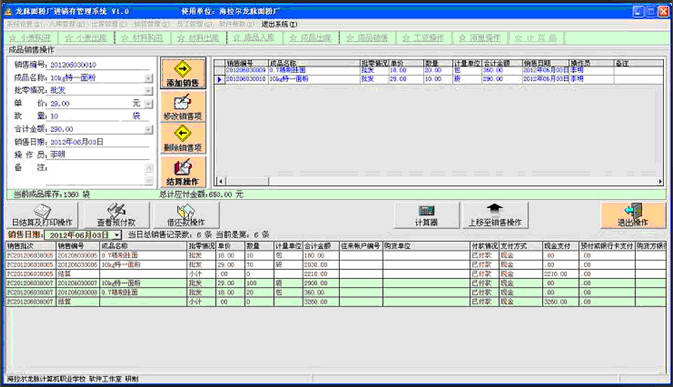Click the 购货单位 column header
This screenshot has height=387, width=673.
tap(427, 246)
